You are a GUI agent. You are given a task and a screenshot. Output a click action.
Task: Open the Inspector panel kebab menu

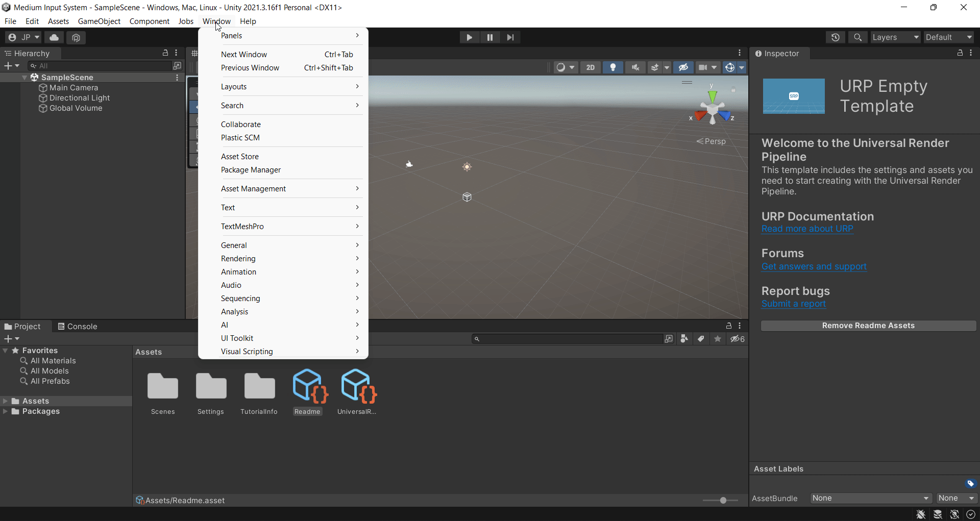[971, 53]
